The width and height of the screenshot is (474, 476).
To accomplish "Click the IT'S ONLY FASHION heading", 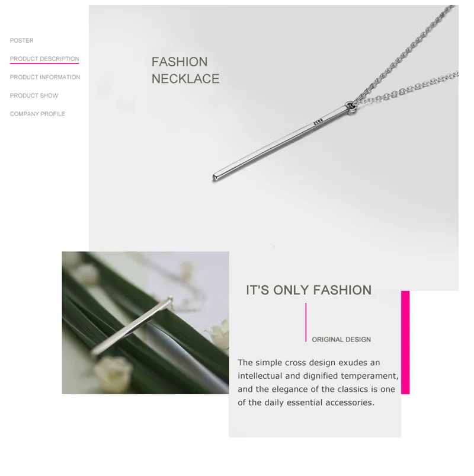I will (309, 290).
